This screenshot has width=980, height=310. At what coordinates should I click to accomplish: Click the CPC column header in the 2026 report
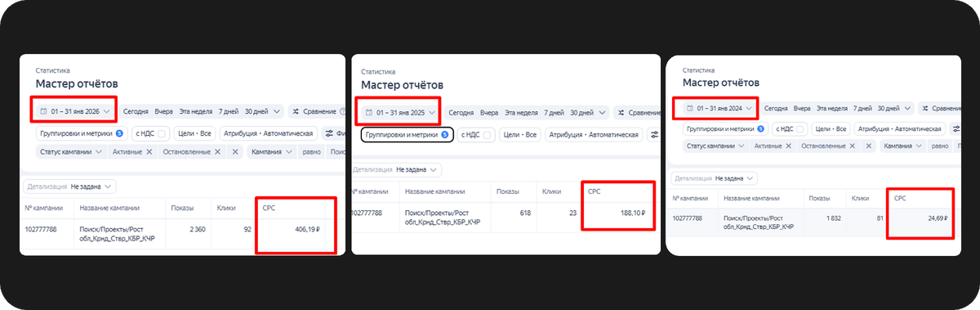point(269,209)
